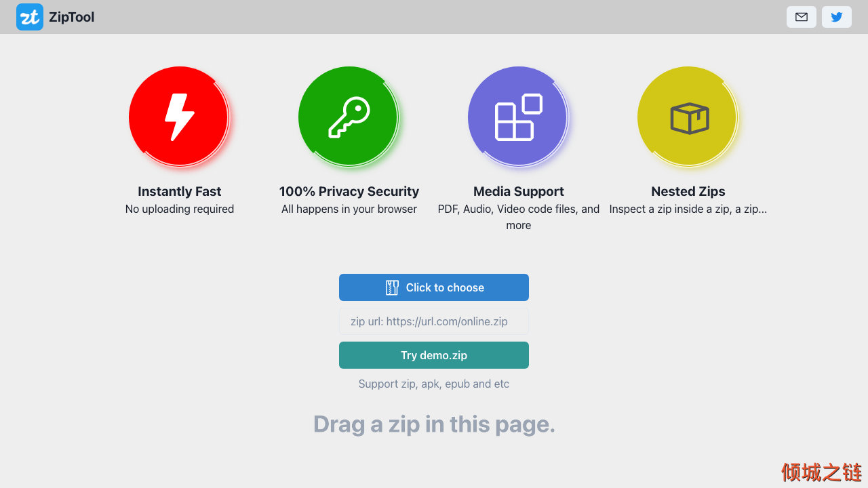Click the PDF, Audio, Video code files text
Image resolution: width=868 pixels, height=488 pixels.
coord(519,217)
